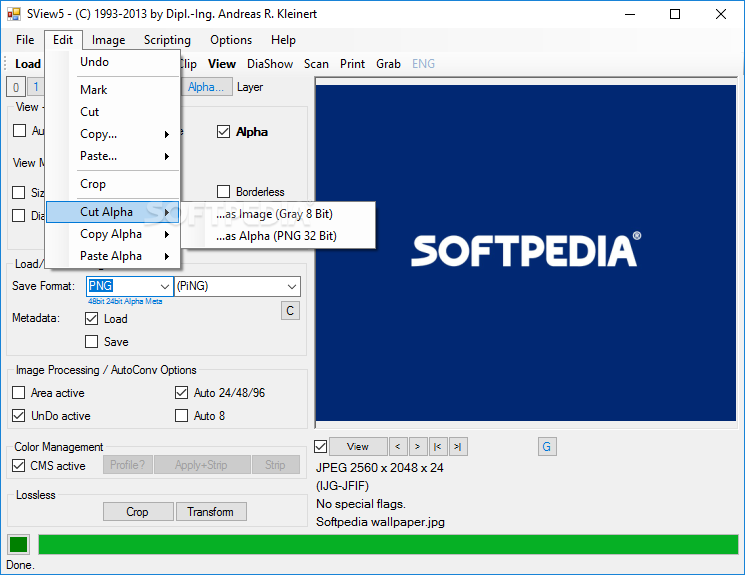
Task: Select Crop from the Edit menu
Action: (113, 184)
